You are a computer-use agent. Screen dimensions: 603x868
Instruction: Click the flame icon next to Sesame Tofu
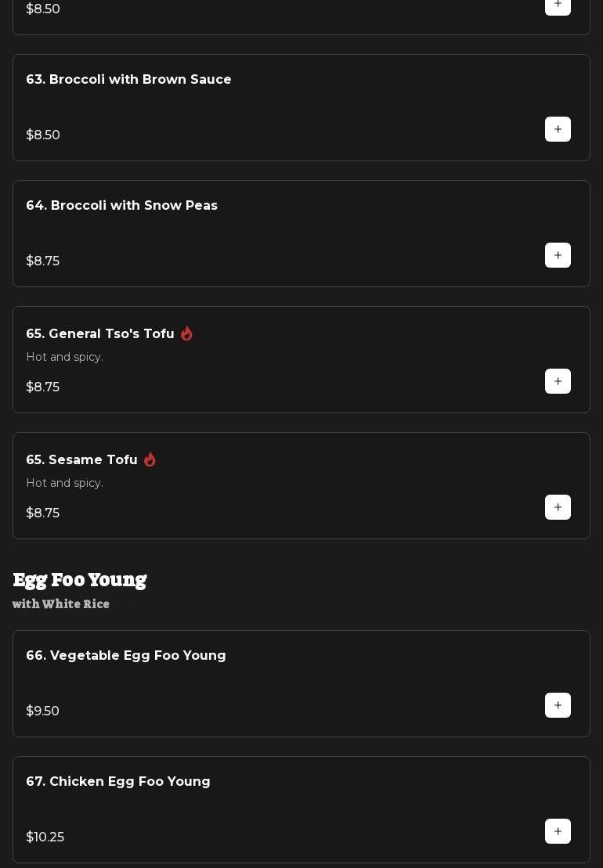150,459
